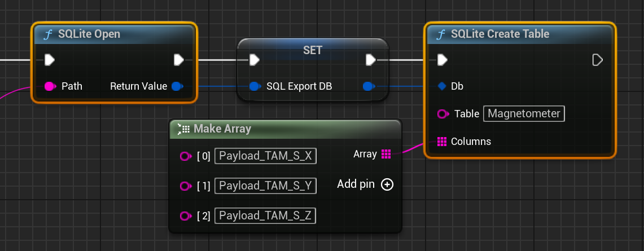Image resolution: width=644 pixels, height=251 pixels.
Task: Click the blue Return Value output pin
Action: [x=177, y=86]
